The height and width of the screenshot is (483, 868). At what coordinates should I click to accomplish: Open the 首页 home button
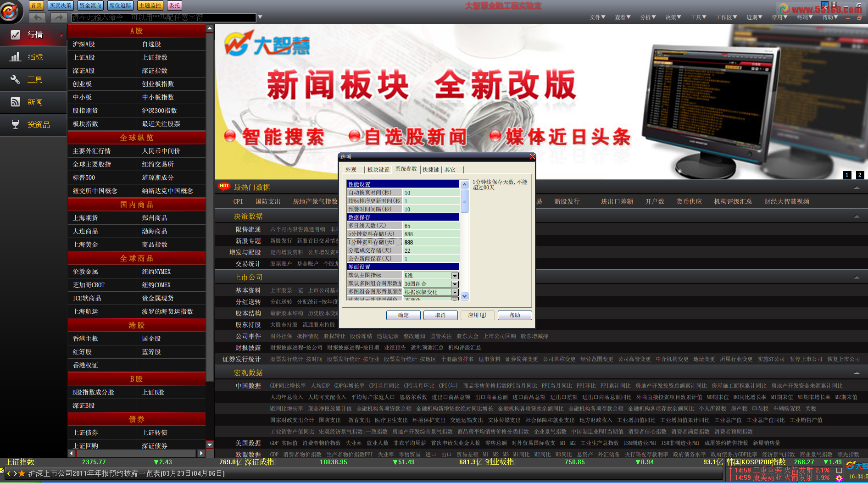(x=36, y=6)
